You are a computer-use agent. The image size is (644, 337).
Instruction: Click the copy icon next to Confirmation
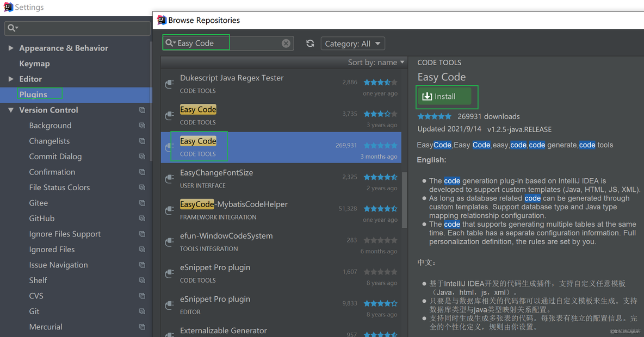click(142, 172)
